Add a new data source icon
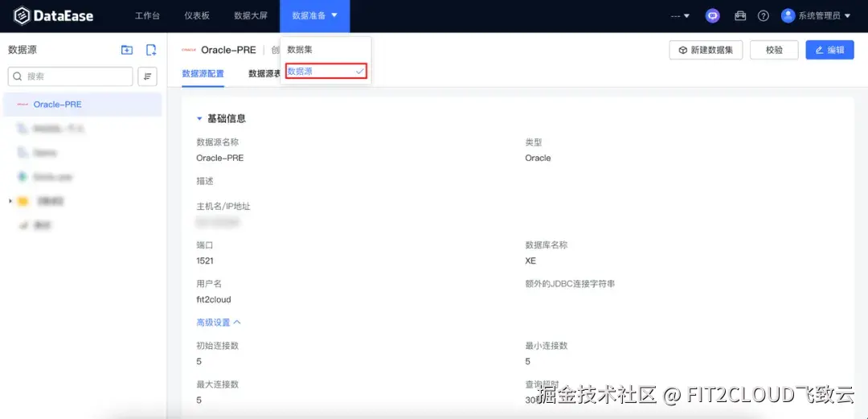Image resolution: width=868 pixels, height=419 pixels. 150,50
